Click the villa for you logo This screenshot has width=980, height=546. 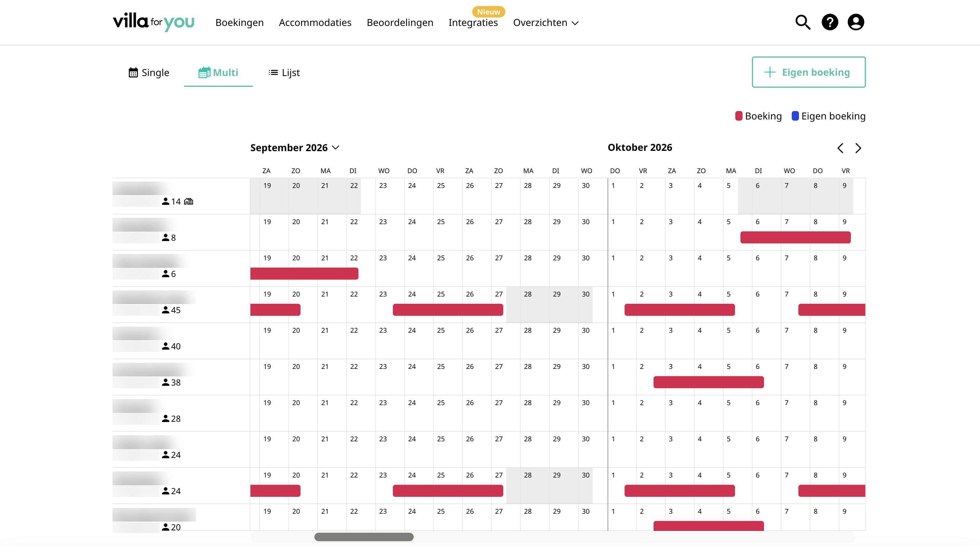[154, 22]
